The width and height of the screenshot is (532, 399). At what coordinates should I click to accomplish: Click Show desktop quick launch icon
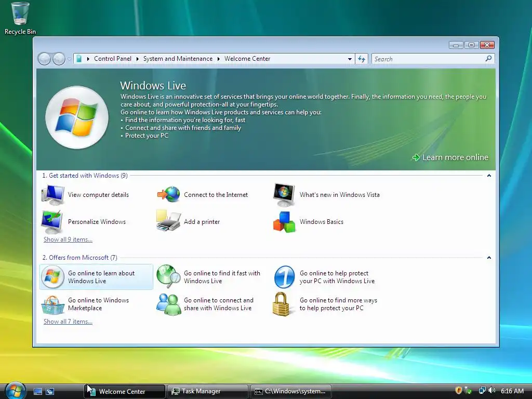tap(37, 392)
